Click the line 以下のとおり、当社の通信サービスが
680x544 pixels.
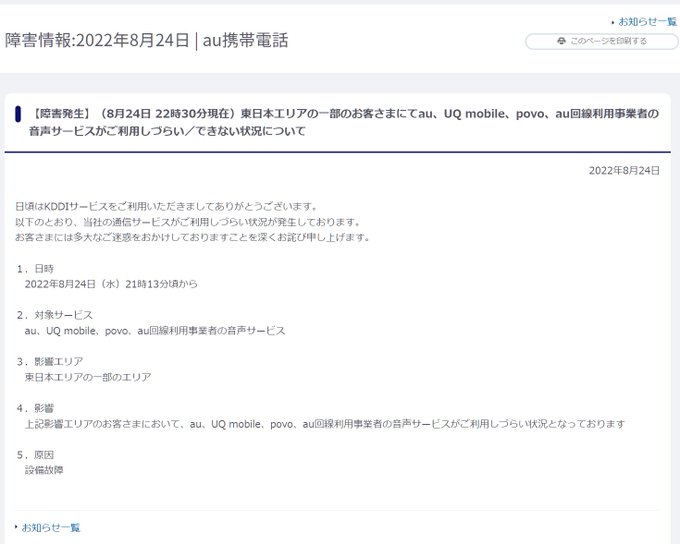pos(188,222)
